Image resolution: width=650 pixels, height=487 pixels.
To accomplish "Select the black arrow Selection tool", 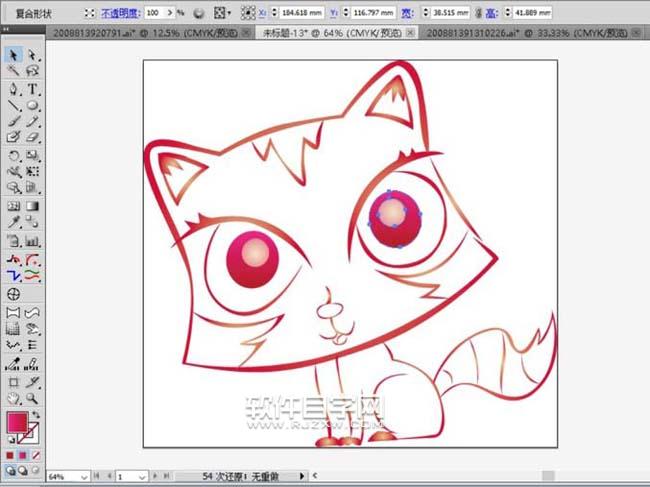I will (13, 55).
